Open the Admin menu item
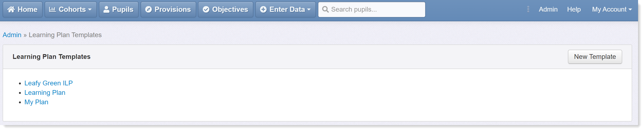 (x=548, y=9)
